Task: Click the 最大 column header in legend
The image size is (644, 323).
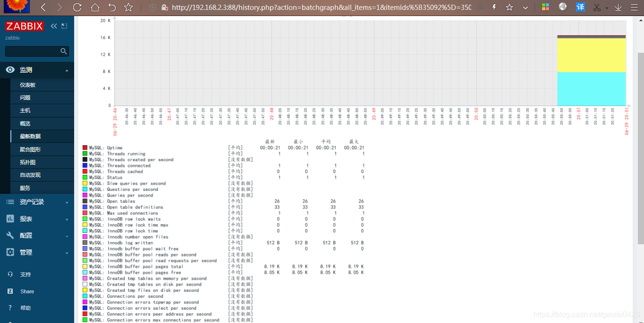Action: coord(354,141)
